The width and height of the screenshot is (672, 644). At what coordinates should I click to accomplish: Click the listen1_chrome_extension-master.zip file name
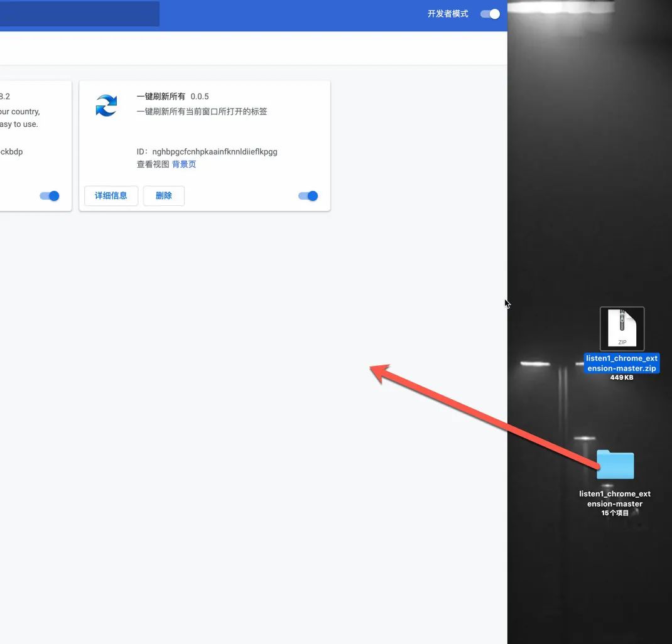click(x=622, y=363)
